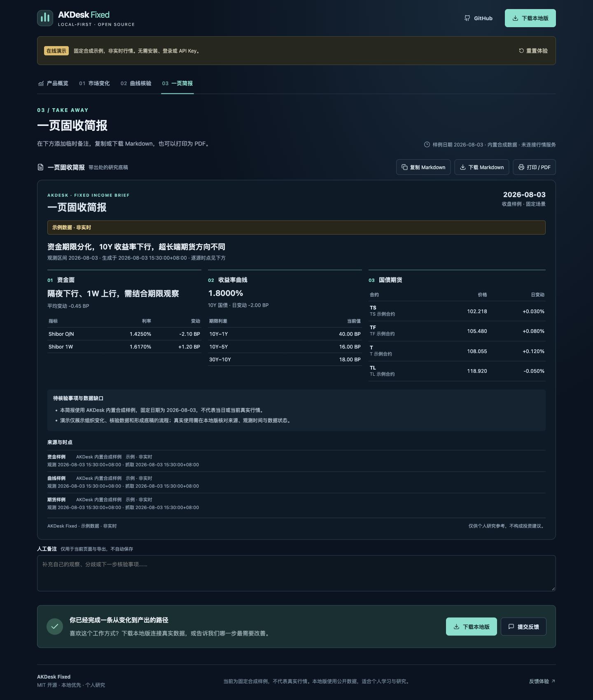Click the T contract price 108.055

point(477,351)
